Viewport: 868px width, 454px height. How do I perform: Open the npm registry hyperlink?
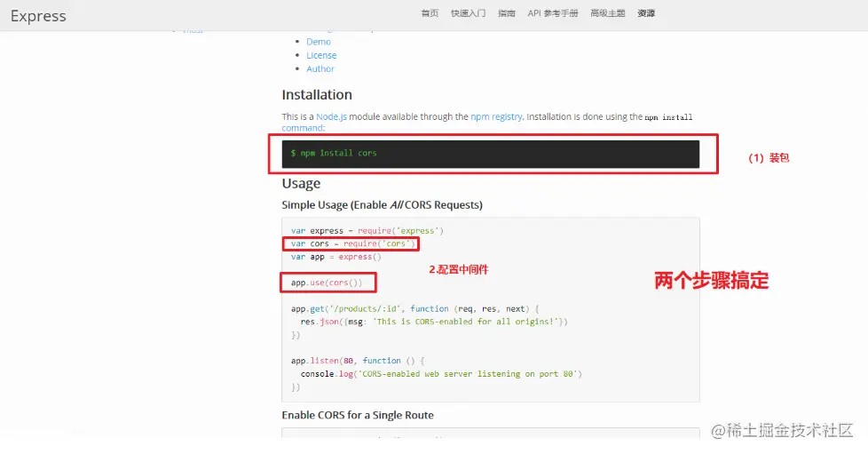click(496, 116)
